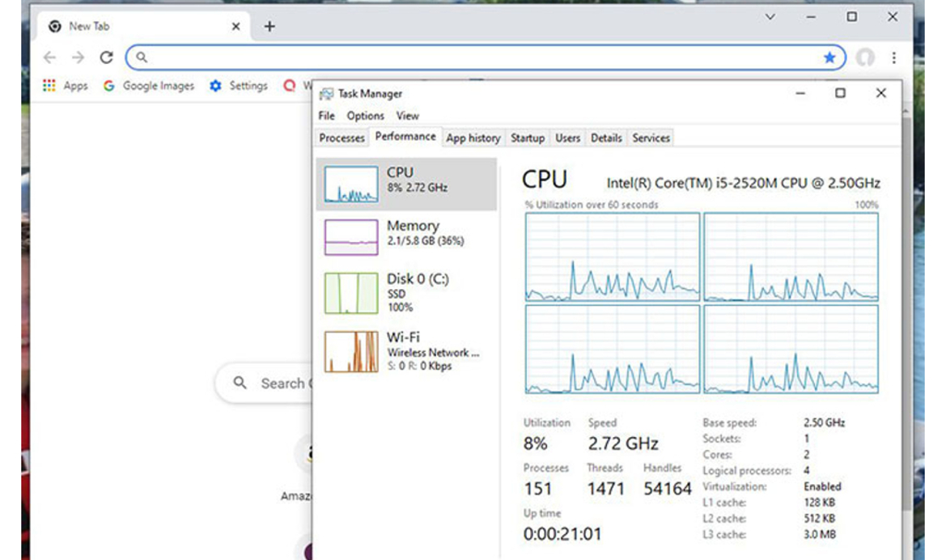Select Disk 0 (C:) in the sidebar
The image size is (946, 560).
[406, 293]
